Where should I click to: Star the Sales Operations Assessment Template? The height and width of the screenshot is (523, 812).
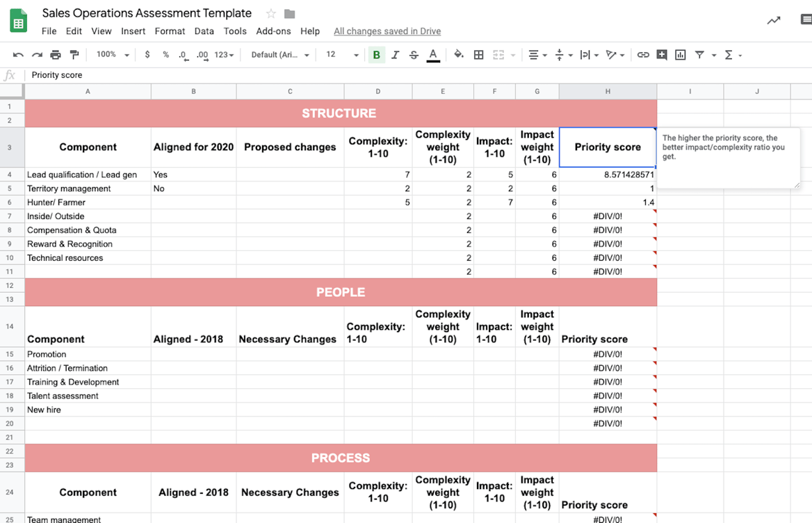click(x=270, y=13)
